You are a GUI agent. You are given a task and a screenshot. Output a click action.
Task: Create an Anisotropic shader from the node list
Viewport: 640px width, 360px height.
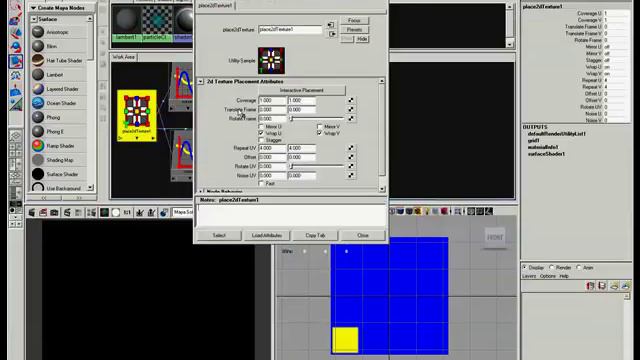(59, 32)
